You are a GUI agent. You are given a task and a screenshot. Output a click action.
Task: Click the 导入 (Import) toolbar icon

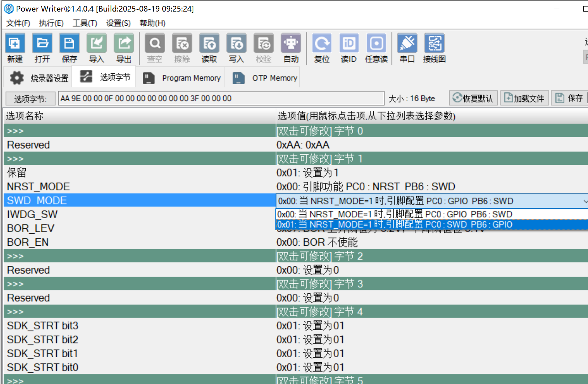pos(96,48)
